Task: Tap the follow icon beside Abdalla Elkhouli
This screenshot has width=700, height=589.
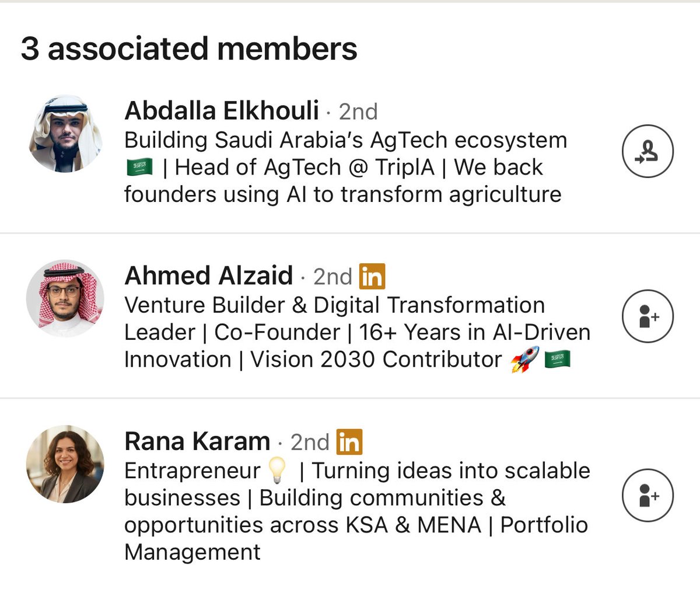Action: [x=647, y=151]
